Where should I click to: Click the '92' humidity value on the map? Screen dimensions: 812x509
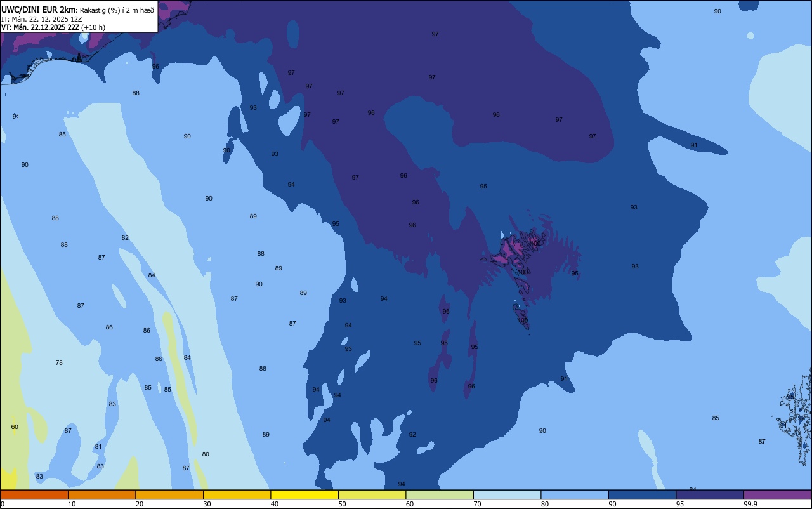coord(412,435)
